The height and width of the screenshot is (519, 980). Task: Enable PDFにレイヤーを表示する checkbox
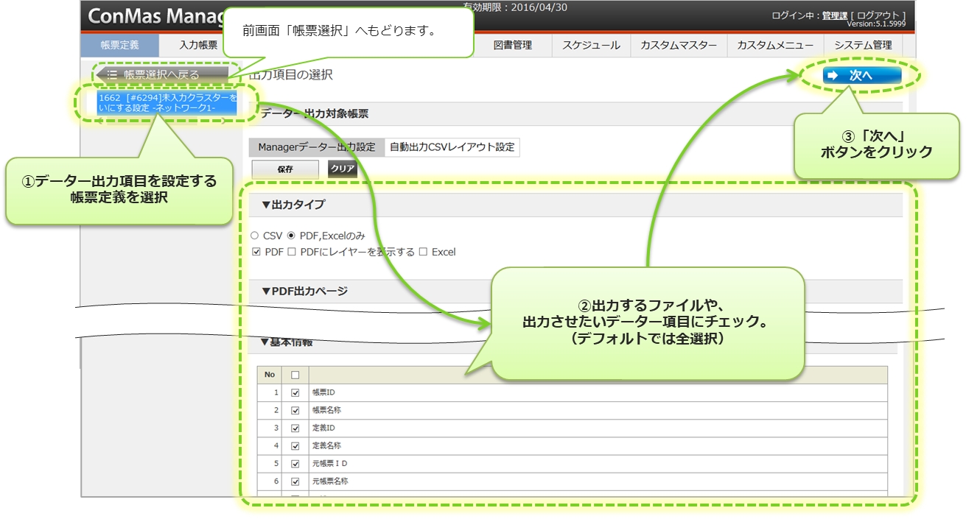[292, 252]
